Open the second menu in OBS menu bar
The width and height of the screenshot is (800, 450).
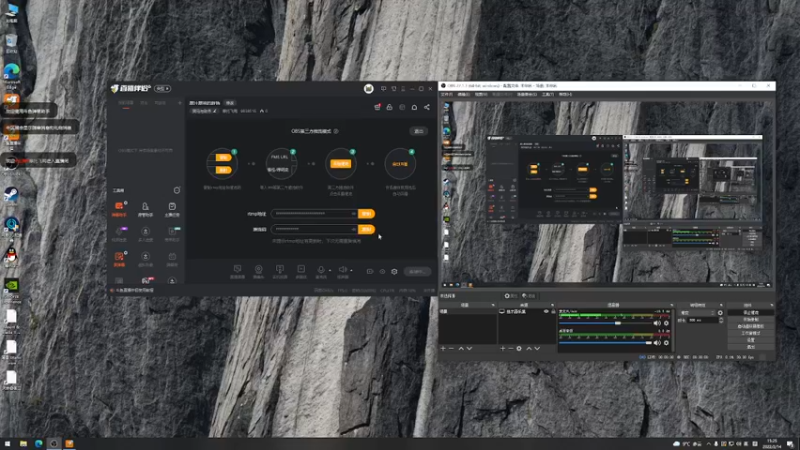[463, 94]
